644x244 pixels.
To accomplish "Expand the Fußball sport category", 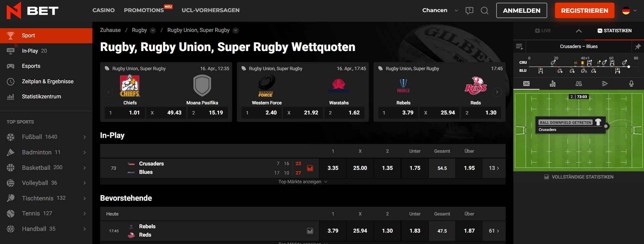I will 85,137.
